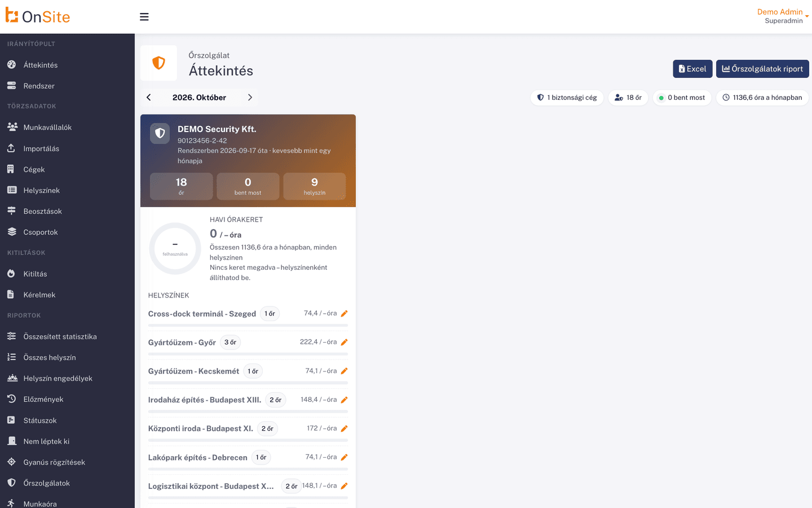This screenshot has width=812, height=508.
Task: Click the orange shield Őrszolgálat icon
Action: 158,63
